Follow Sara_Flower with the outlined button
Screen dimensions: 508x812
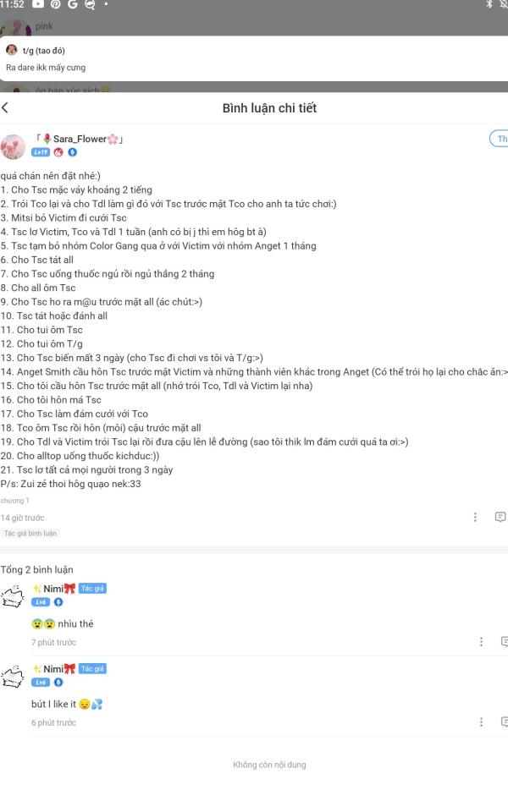click(x=500, y=139)
